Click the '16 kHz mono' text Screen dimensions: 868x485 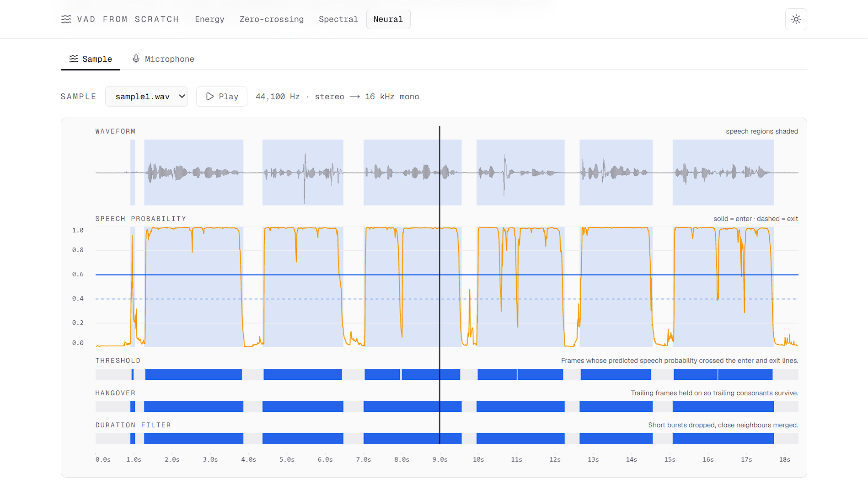(392, 97)
